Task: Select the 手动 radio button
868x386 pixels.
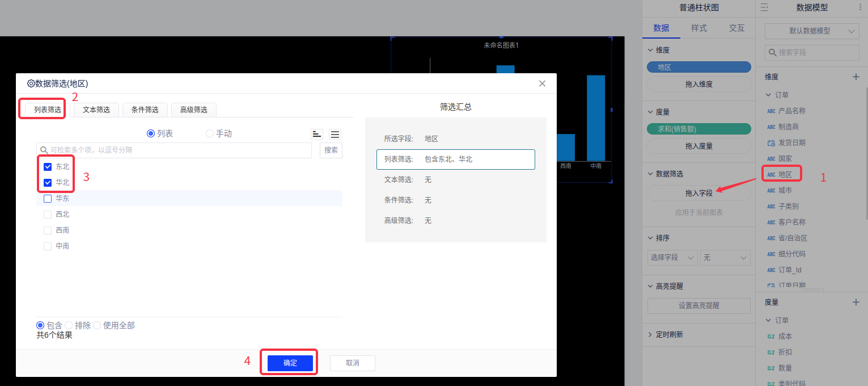Action: pos(210,134)
